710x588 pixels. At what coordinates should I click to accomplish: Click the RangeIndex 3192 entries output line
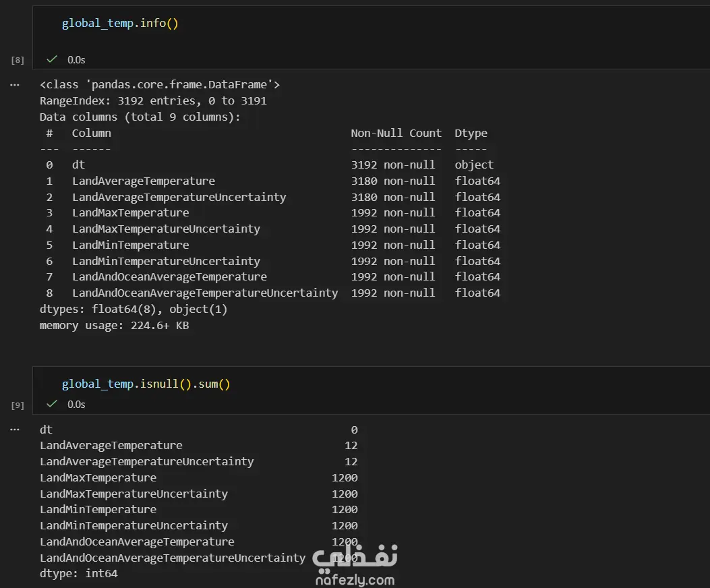point(153,101)
